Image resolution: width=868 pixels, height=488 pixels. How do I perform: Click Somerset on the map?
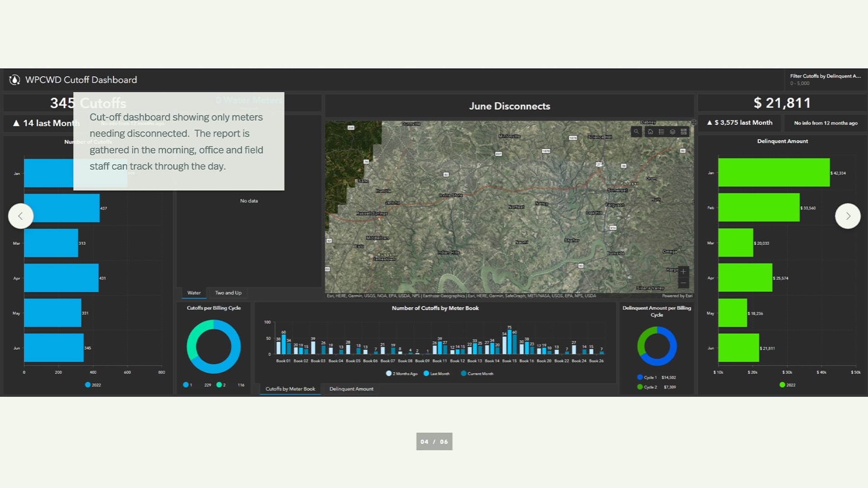617,190
